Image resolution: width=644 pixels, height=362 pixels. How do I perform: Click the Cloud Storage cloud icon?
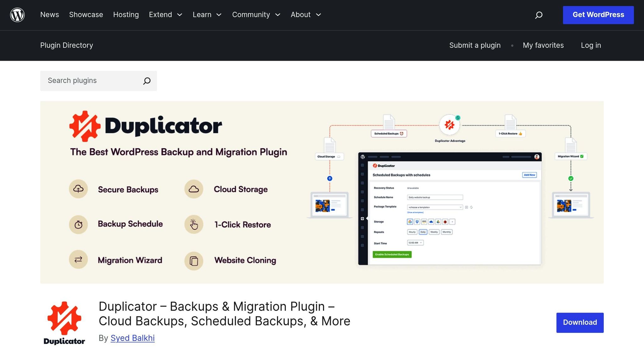pos(194,189)
